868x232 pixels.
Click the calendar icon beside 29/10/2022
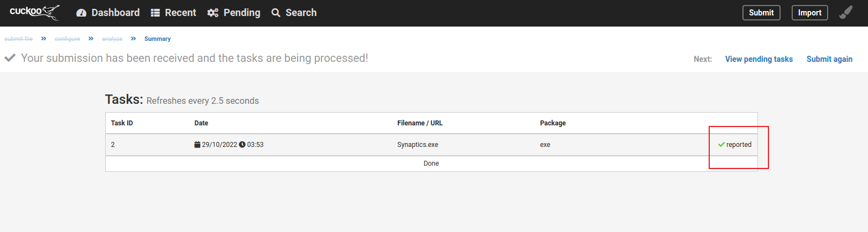coord(197,145)
